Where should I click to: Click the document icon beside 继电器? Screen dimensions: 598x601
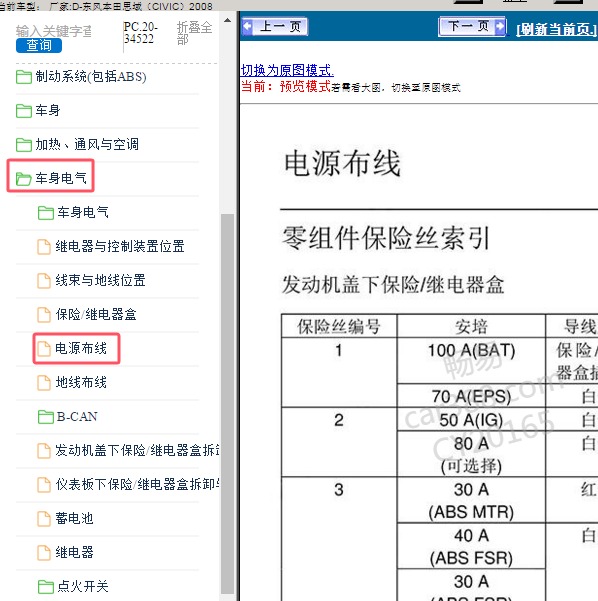44,553
